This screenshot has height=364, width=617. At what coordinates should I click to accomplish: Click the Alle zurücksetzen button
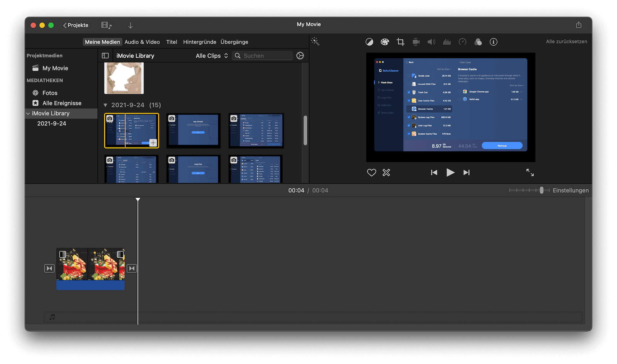pyautogui.click(x=566, y=41)
